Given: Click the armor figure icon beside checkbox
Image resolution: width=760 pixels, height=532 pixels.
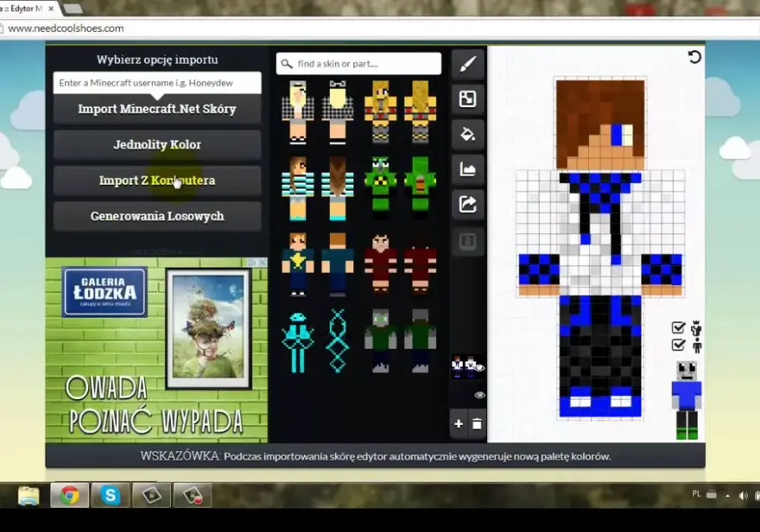Looking at the screenshot, I should [696, 328].
